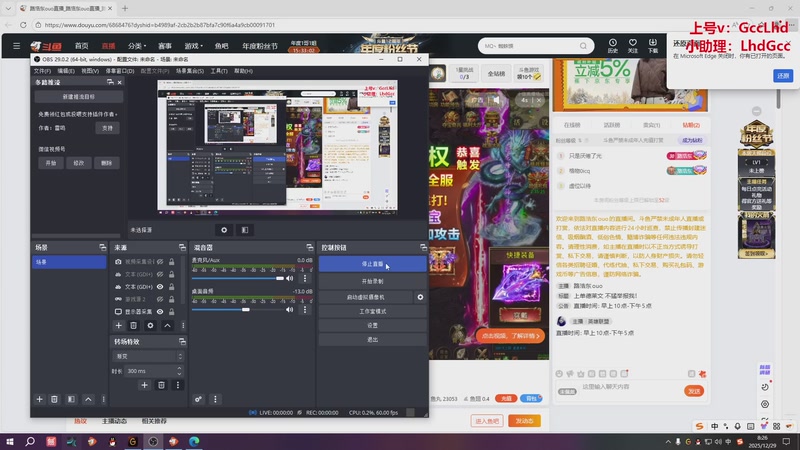Open the 转场特效 three-dot menu
This screenshot has width=800, height=450.
click(178, 385)
